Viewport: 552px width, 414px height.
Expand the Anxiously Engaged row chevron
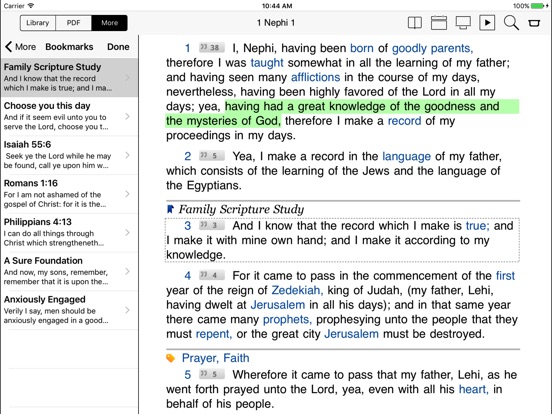click(127, 310)
